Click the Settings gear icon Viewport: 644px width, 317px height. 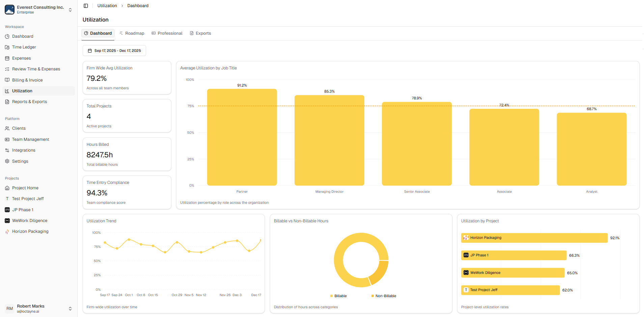(x=7, y=161)
